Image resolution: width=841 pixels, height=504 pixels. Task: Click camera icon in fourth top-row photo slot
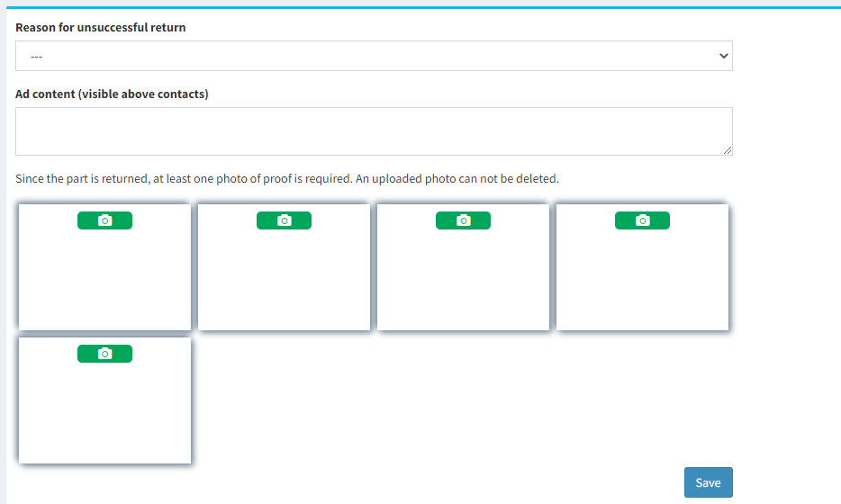tap(642, 220)
